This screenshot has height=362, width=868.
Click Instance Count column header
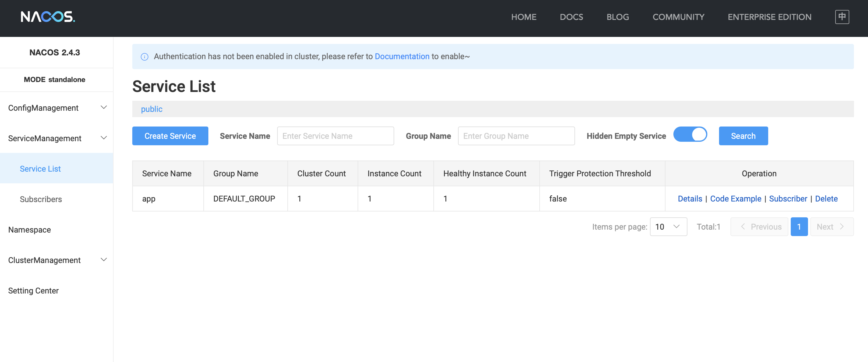coord(396,173)
